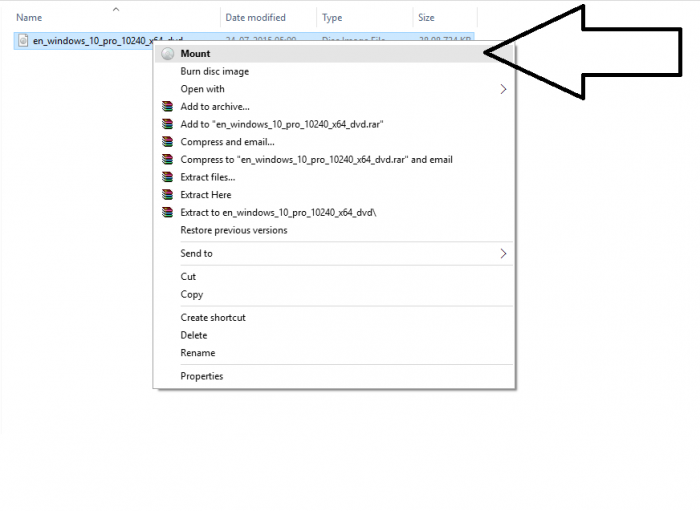This screenshot has height=511, width=700.
Task: Open the Open with menu entry
Action: tap(334, 89)
